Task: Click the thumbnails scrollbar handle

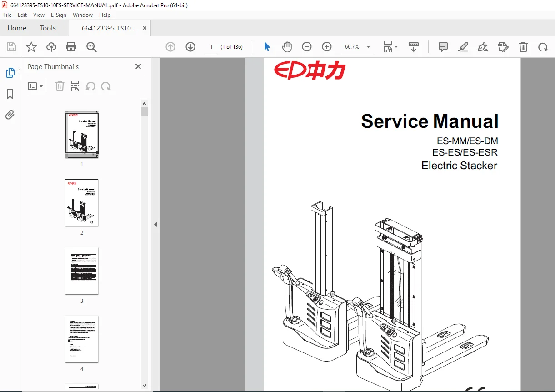Action: 144,112
